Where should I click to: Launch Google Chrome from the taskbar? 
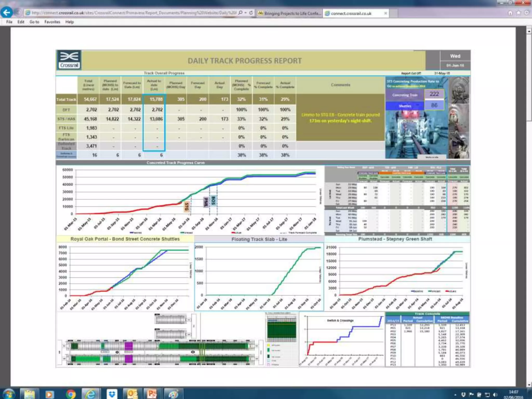[x=70, y=394]
